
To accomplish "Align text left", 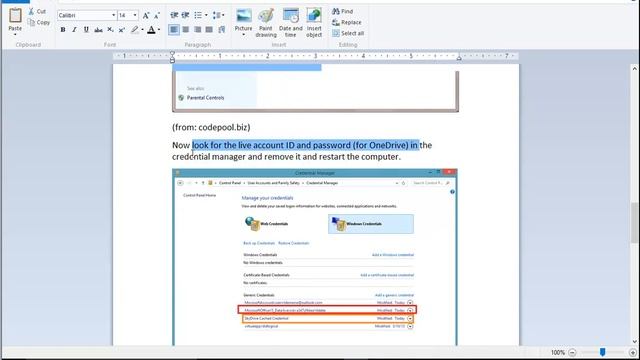I will coord(174,29).
